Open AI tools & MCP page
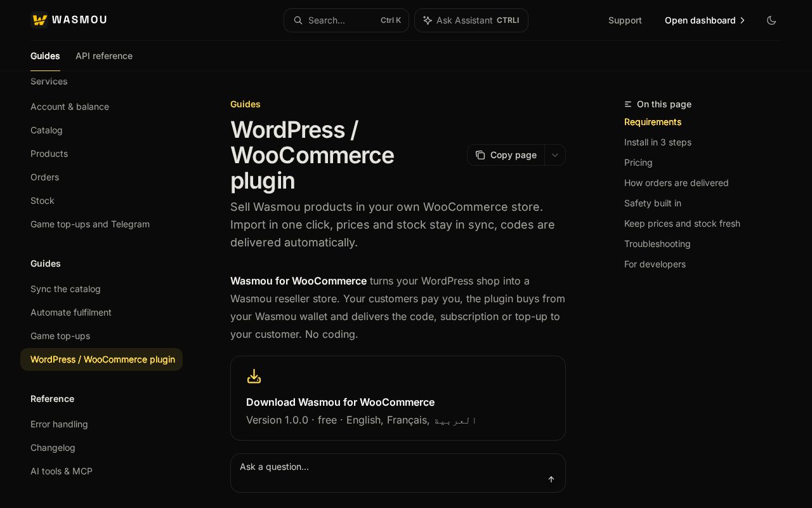 pos(62,471)
